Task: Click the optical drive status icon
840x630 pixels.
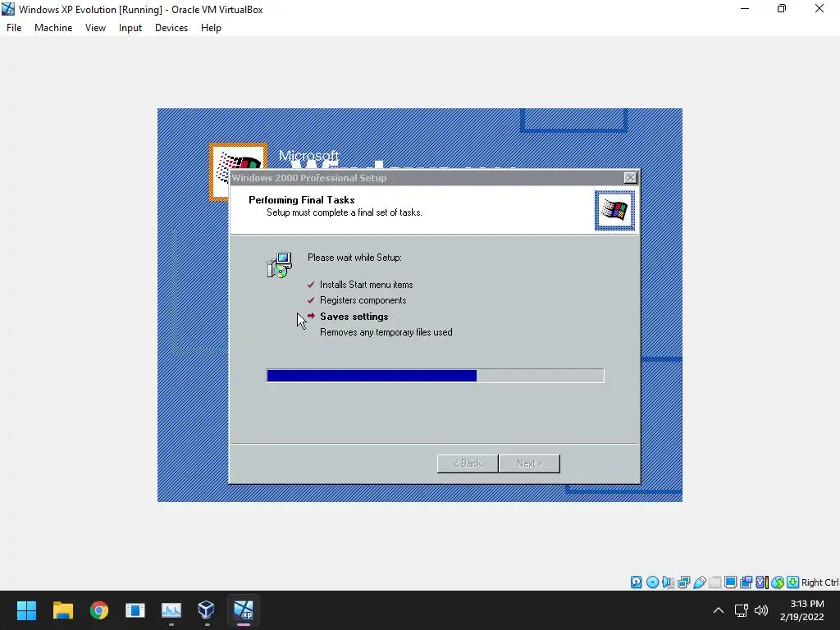Action: pyautogui.click(x=652, y=582)
